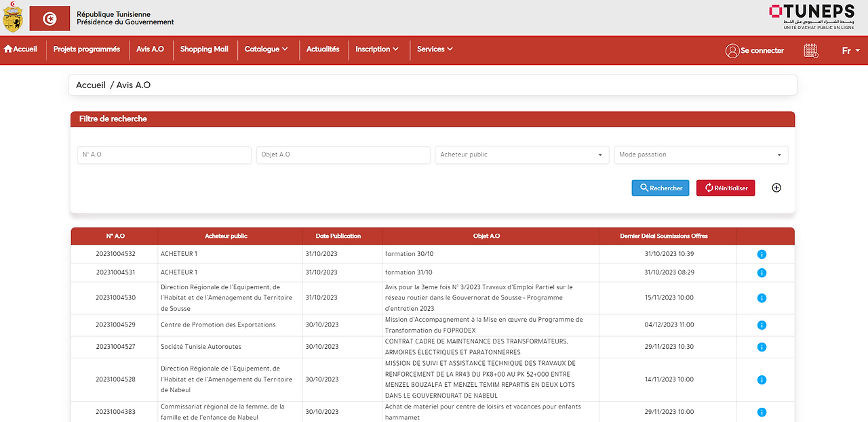868x422 pixels.
Task: Click deadline '31/10/2023 10:39' cell
Action: point(669,254)
